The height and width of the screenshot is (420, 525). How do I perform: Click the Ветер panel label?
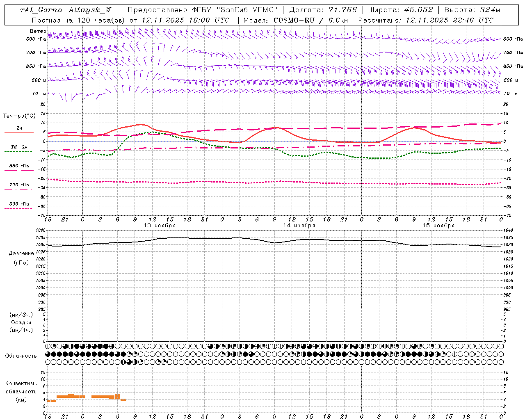(38, 31)
